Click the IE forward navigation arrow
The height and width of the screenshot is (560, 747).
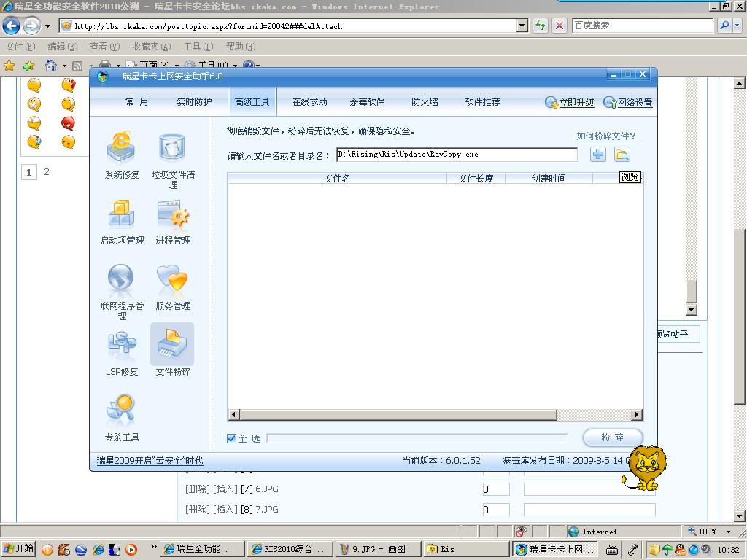pos(31,26)
